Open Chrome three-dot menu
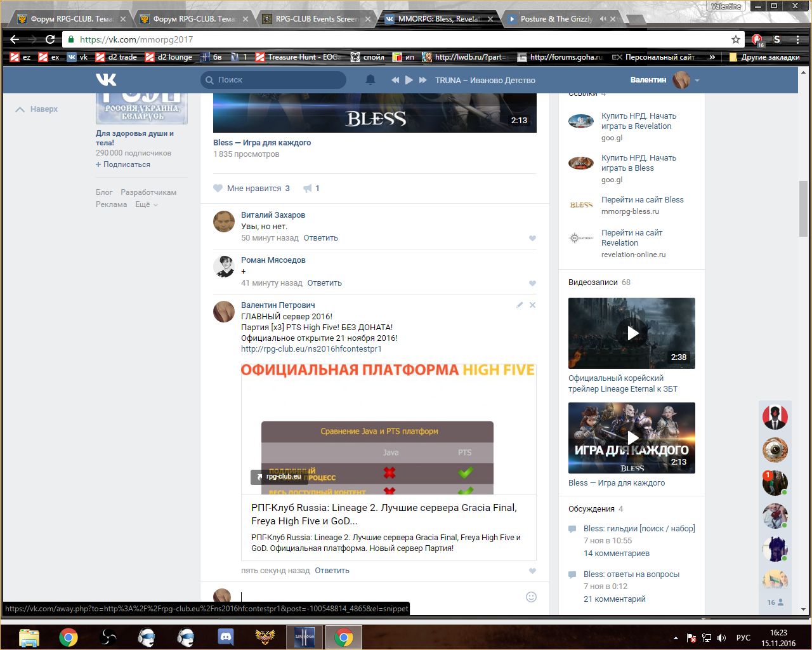Viewport: 812px width, 650px height. (x=797, y=39)
